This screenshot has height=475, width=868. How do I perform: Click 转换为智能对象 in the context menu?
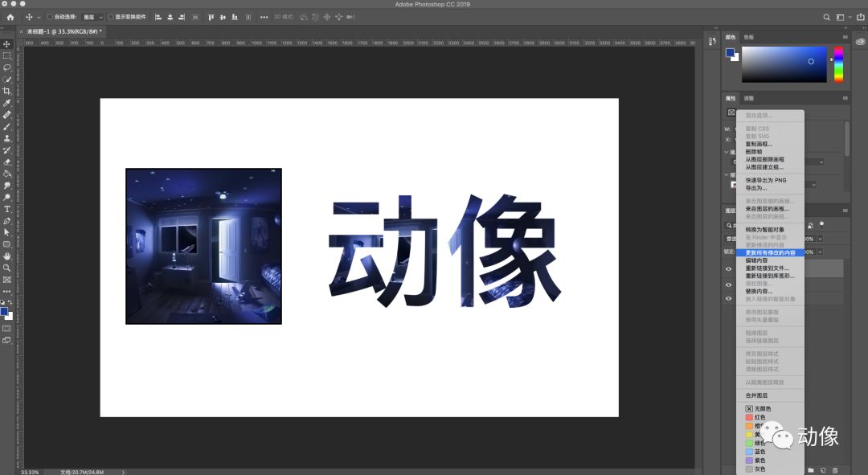(767, 228)
